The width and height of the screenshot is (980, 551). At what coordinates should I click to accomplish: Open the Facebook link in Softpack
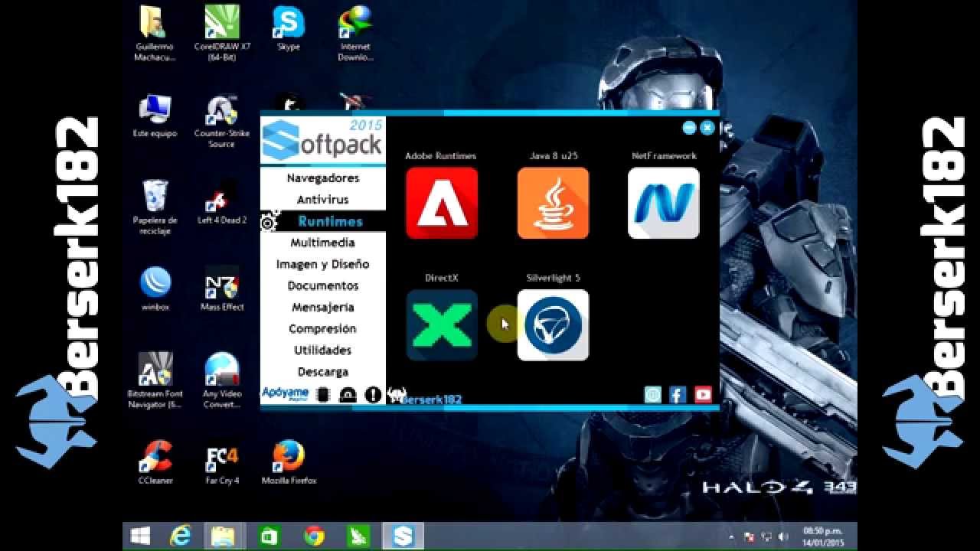pos(678,394)
